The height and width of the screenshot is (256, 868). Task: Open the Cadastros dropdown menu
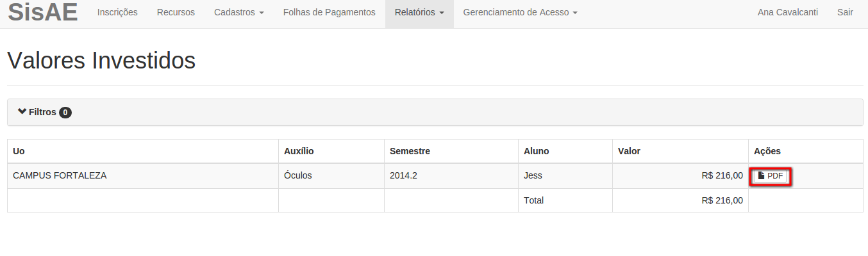[239, 13]
